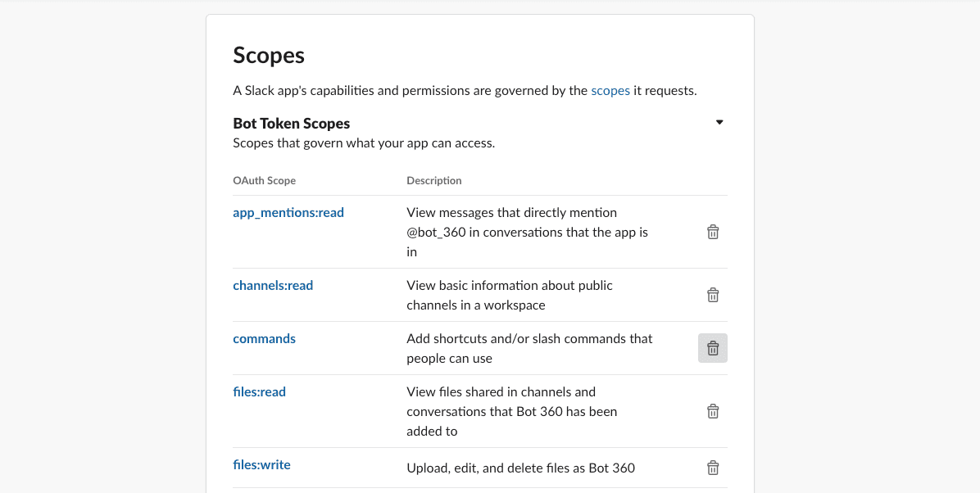The width and height of the screenshot is (980, 493).
Task: Click the Description column header
Action: click(433, 181)
